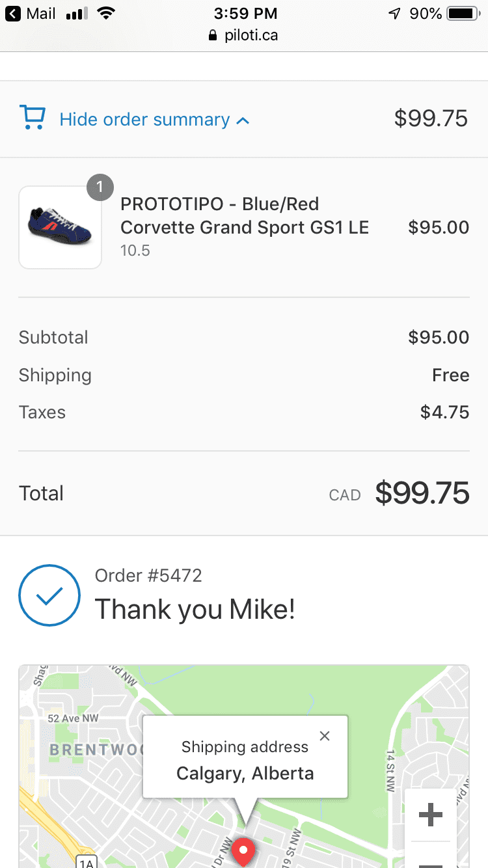Image resolution: width=488 pixels, height=868 pixels.
Task: Click the PROTOTIPO Blue/Red Corvette product name
Action: (x=245, y=216)
